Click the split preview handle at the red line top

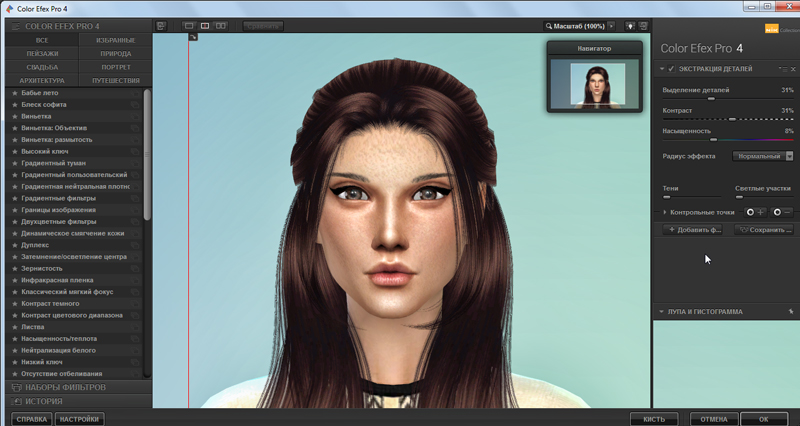click(x=193, y=37)
